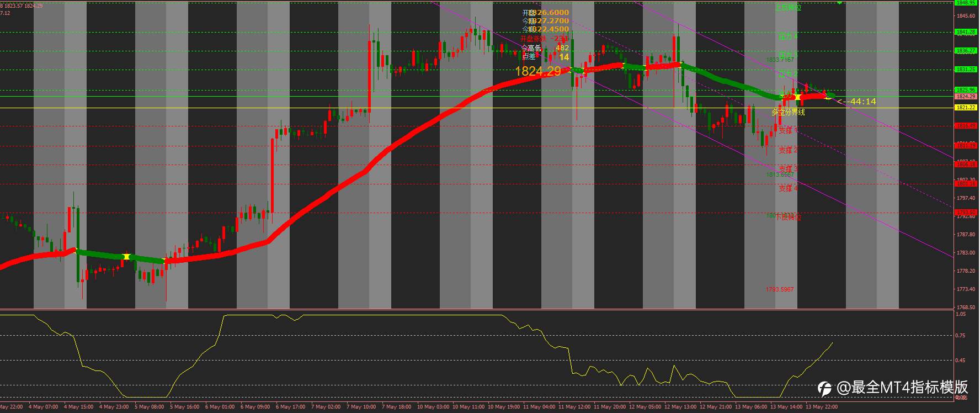Click the 多空分界线 yellow label

[x=788, y=112]
